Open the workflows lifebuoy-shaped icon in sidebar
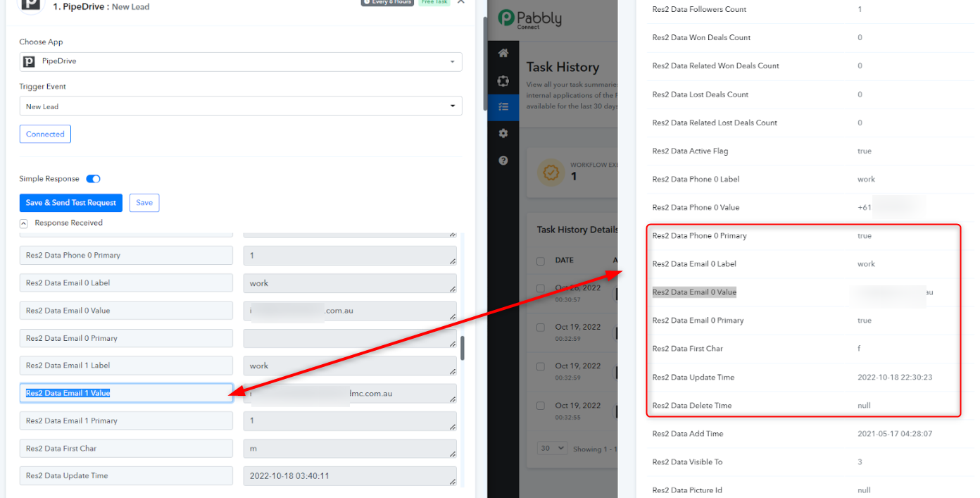The image size is (980, 498). click(503, 81)
